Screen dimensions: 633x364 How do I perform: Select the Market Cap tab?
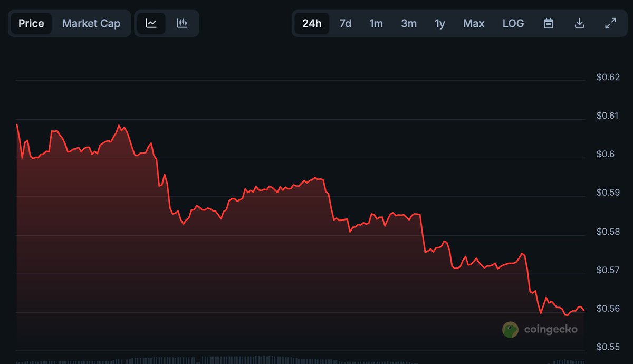[91, 23]
